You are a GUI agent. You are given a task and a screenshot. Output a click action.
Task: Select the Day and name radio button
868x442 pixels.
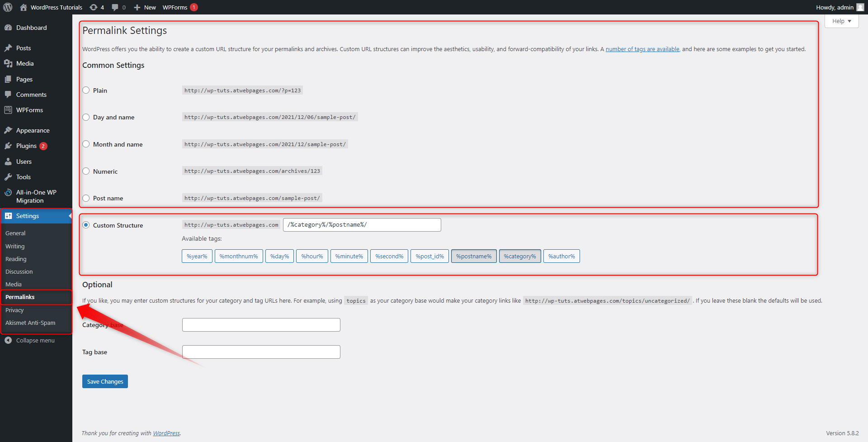point(86,117)
